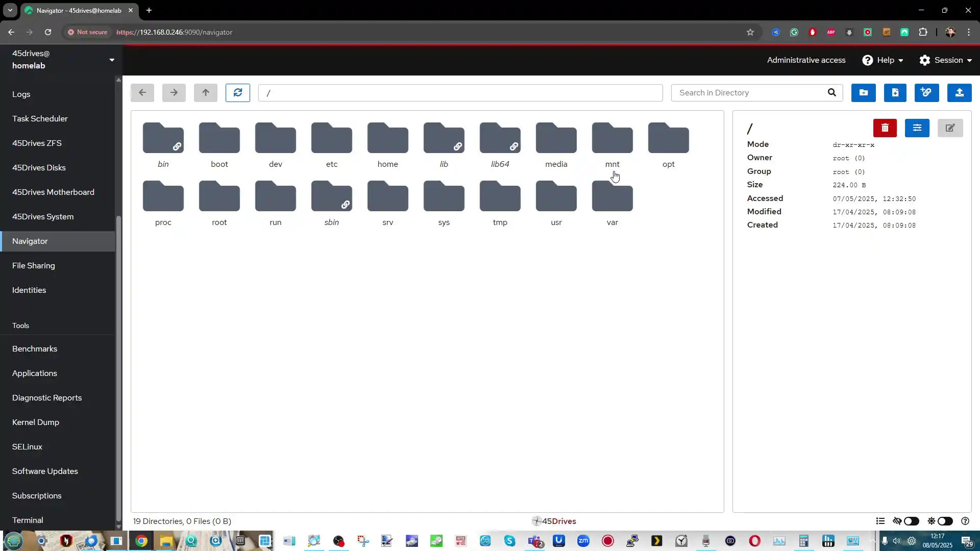
Task: Create a new directory
Action: (864, 93)
